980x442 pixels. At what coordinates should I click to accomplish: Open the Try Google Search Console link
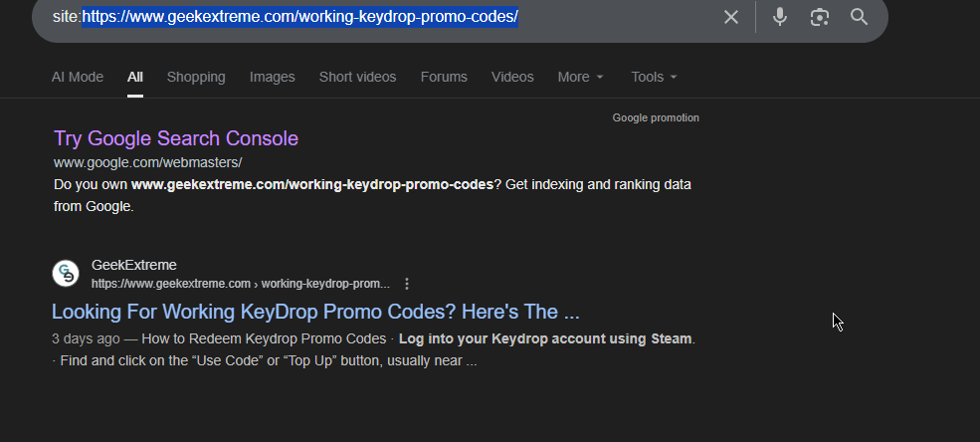176,138
